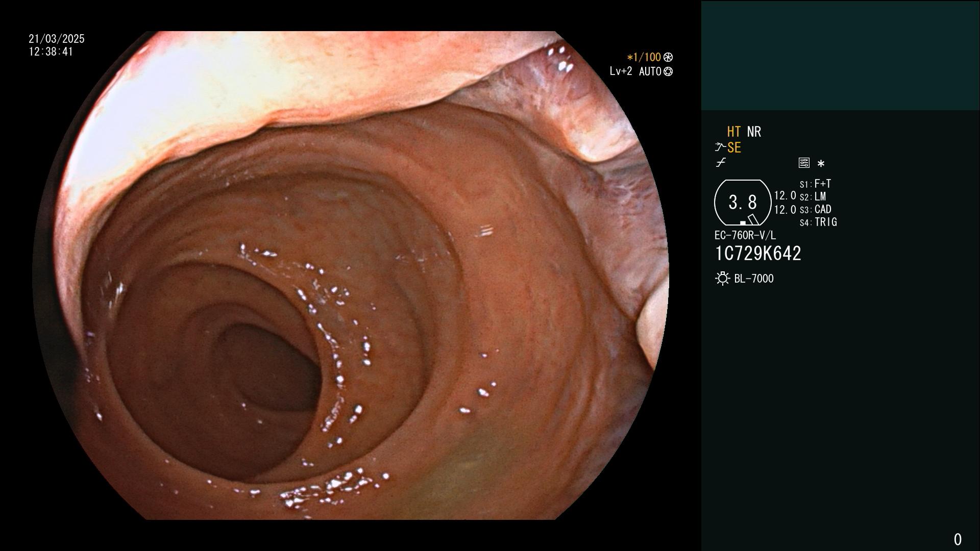This screenshot has height=551, width=980.
Task: Click the light source lamp icon
Action: tap(723, 279)
